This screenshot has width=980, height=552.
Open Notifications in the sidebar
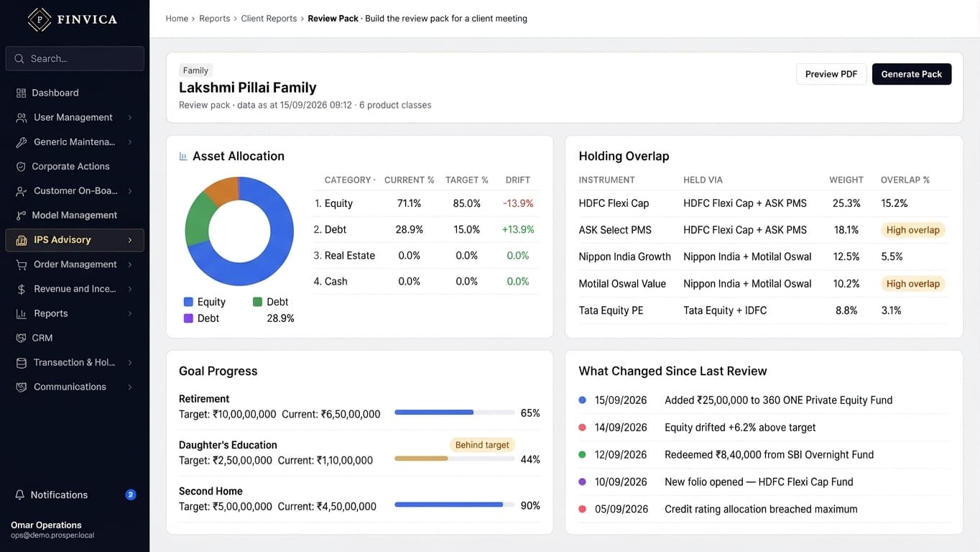(x=75, y=494)
